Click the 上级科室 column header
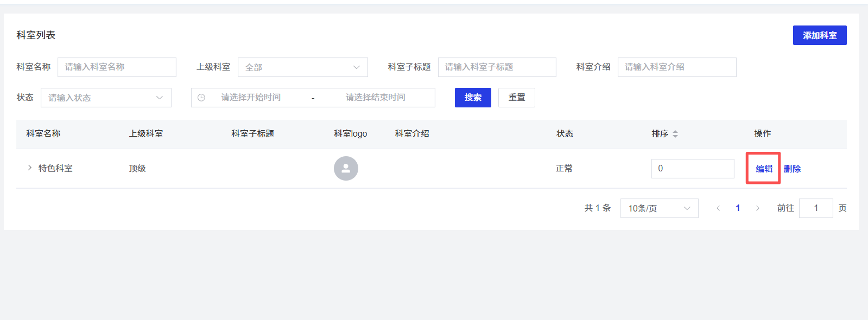The width and height of the screenshot is (868, 320). click(x=146, y=134)
